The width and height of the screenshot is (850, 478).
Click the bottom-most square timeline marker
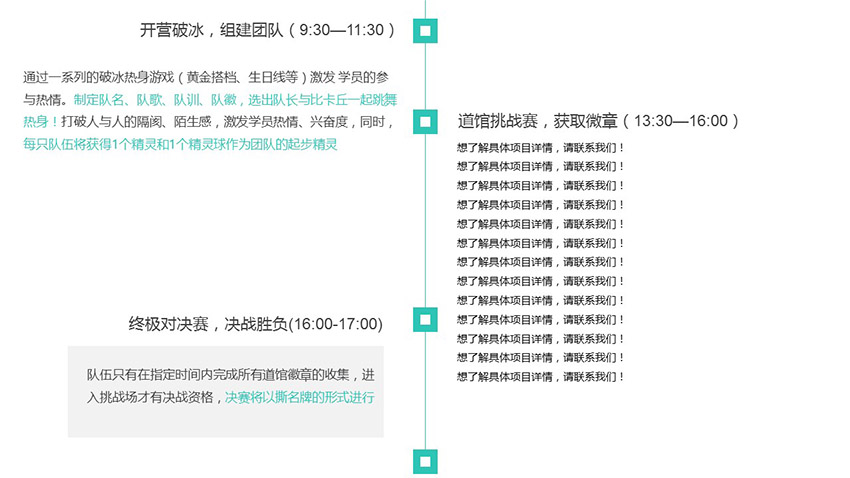click(425, 461)
